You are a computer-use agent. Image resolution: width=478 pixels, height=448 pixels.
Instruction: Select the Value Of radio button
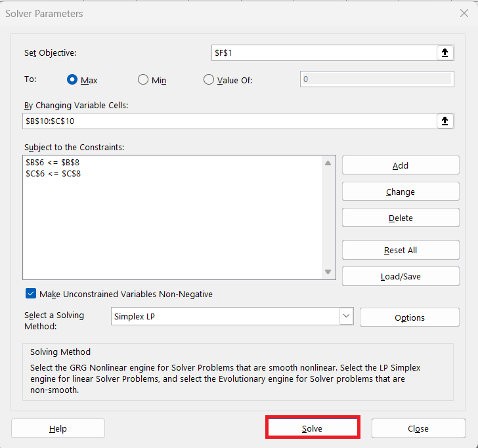point(209,79)
